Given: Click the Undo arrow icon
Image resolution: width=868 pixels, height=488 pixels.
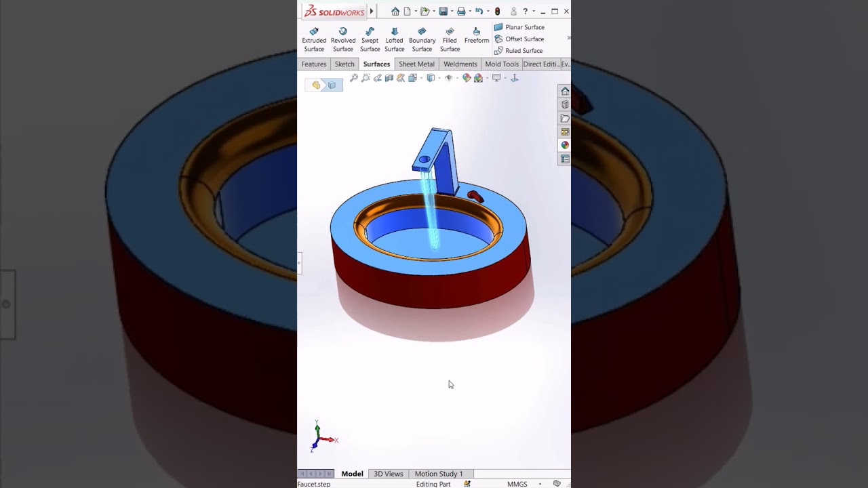Looking at the screenshot, I should [479, 12].
